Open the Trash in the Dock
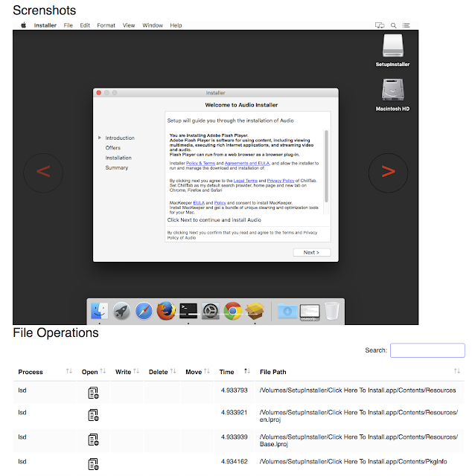Image resolution: width=472 pixels, height=476 pixels. point(332,311)
